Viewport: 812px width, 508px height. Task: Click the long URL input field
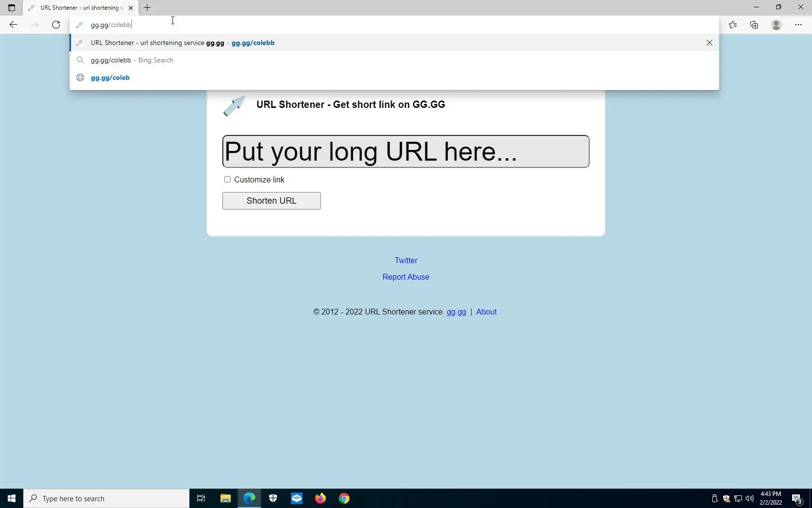tap(406, 151)
